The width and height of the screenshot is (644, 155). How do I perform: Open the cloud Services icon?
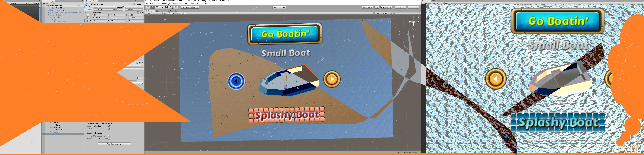pos(377,7)
